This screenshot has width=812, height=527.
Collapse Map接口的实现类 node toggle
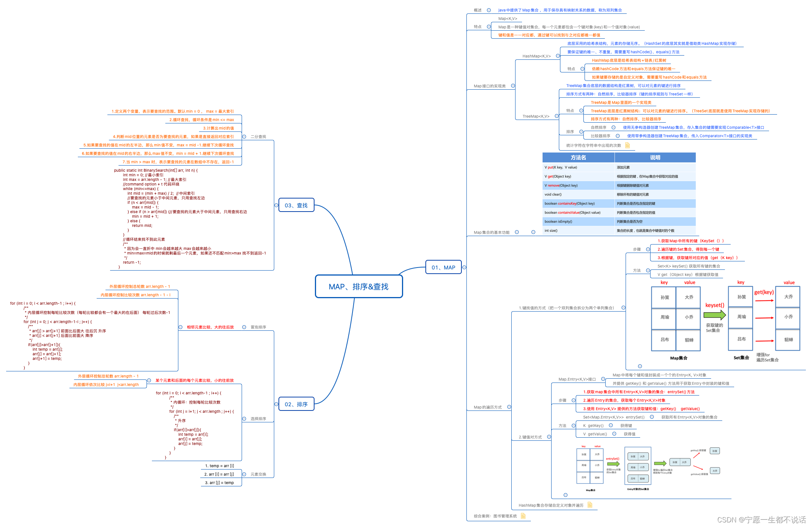click(x=513, y=86)
